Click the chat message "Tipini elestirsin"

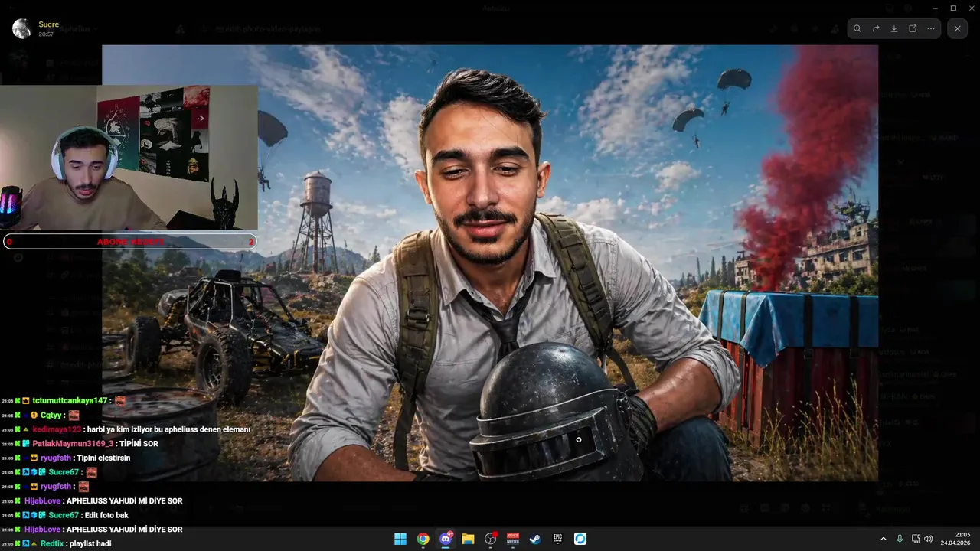(103, 458)
